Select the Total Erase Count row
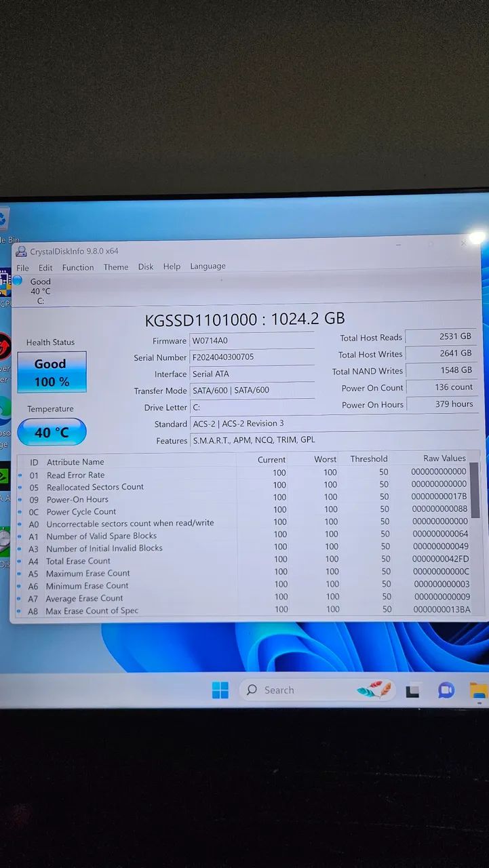The height and width of the screenshot is (868, 489). 244,560
